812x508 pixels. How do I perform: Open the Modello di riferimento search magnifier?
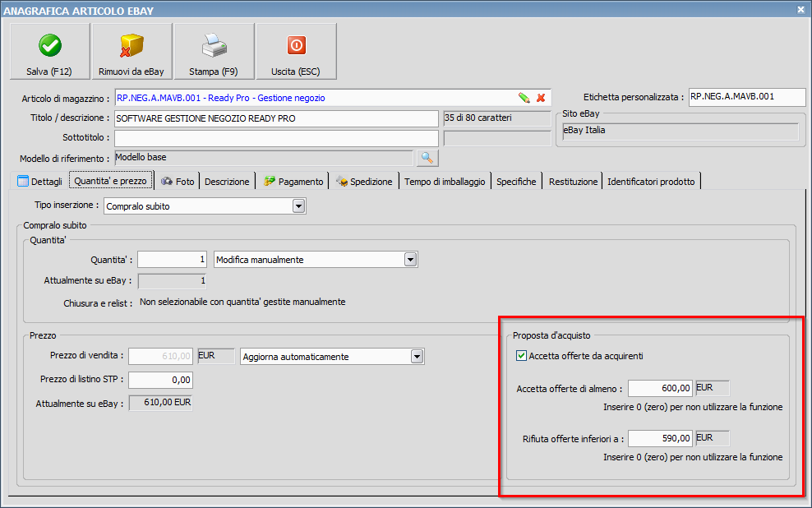pos(427,158)
